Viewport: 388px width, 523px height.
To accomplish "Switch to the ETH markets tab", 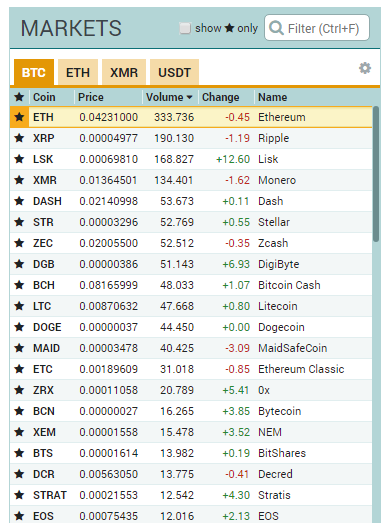I will tap(78, 72).
